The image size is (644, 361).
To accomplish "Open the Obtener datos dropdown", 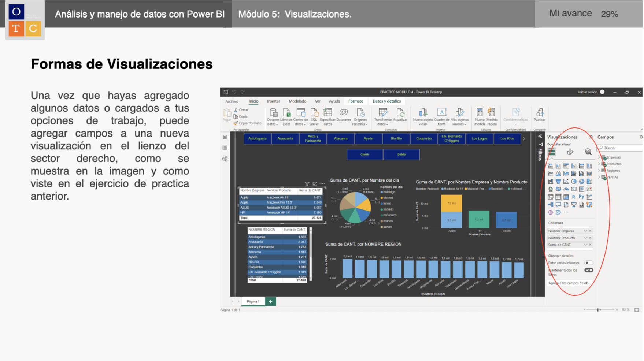I will [x=273, y=117].
